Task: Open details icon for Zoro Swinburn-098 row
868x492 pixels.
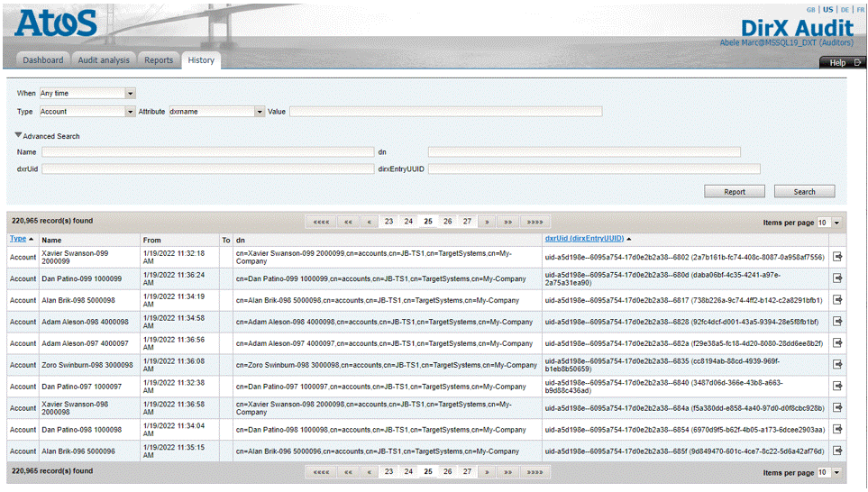Action: pyautogui.click(x=837, y=364)
